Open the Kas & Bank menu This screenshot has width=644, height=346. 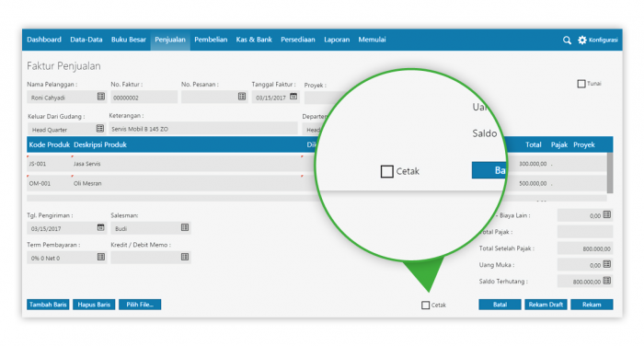point(254,40)
